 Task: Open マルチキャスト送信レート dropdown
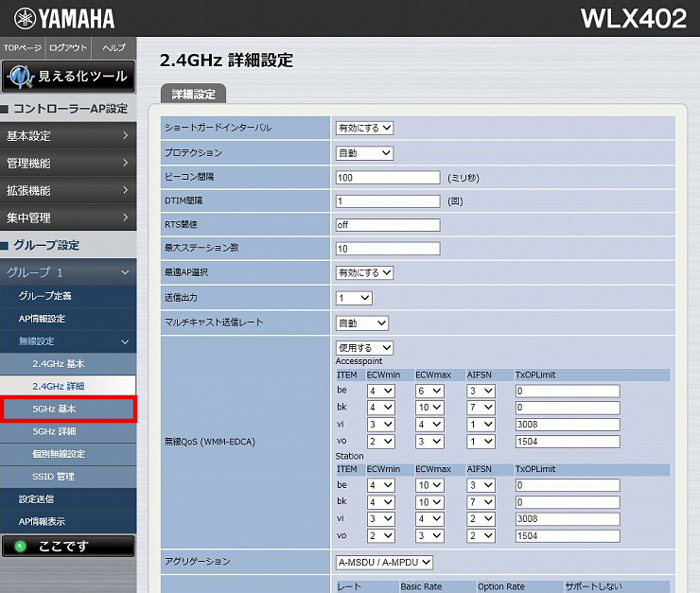(x=362, y=323)
